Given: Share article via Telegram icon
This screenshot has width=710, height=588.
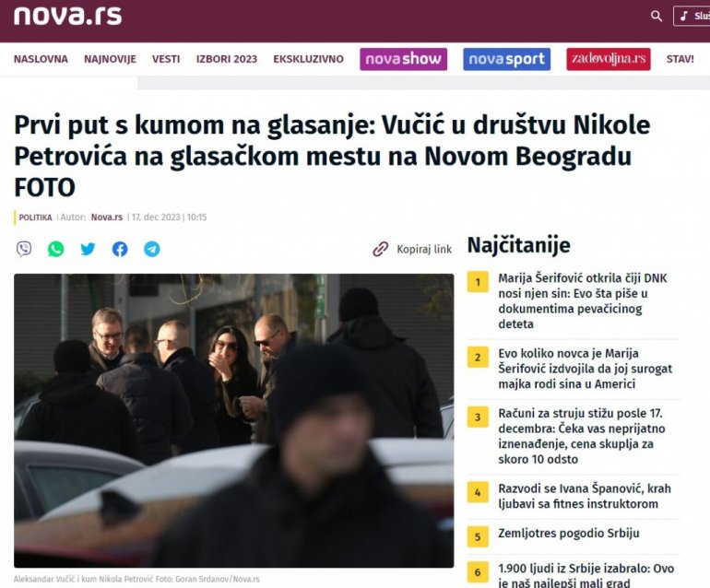Looking at the screenshot, I should coord(152,249).
